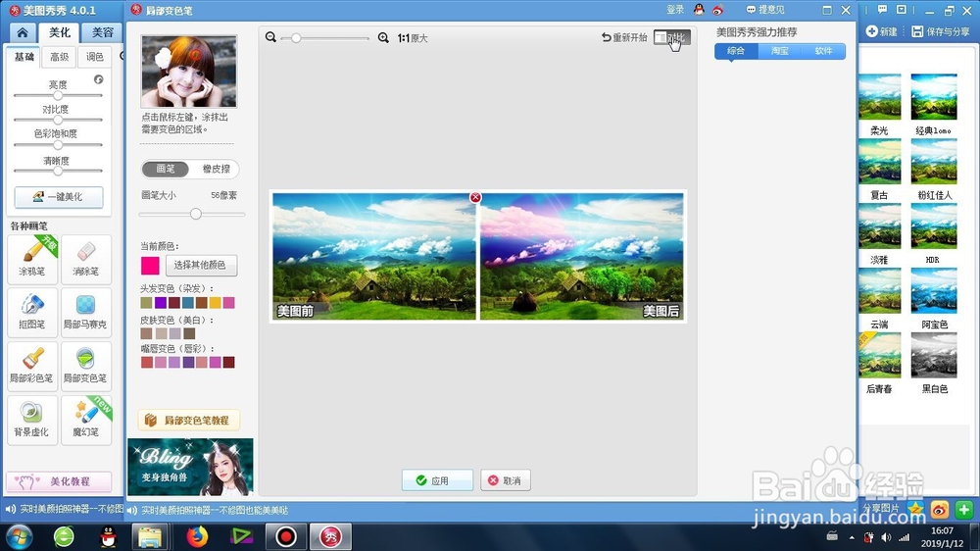Select 橡皮擦 eraser mode toggle
Screen dimensions: 980x551
[217, 169]
